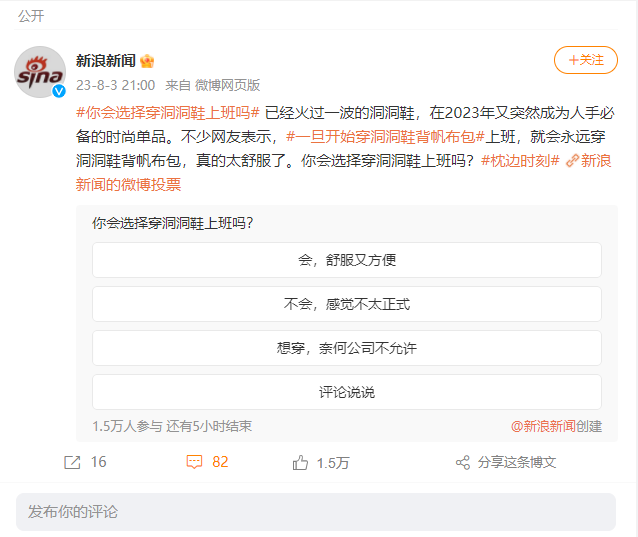Click the blue verified badge on avatar
This screenshot has width=638, height=537.
tap(59, 92)
